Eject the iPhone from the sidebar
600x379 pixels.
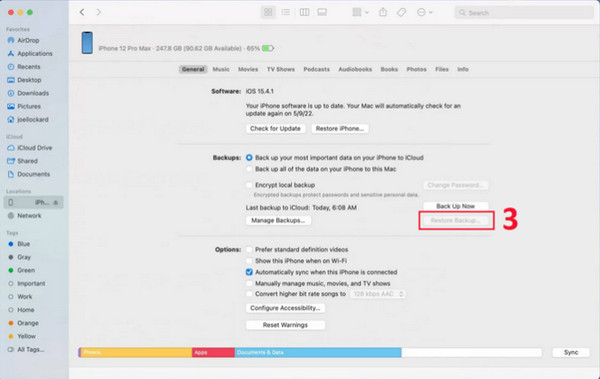pyautogui.click(x=56, y=203)
